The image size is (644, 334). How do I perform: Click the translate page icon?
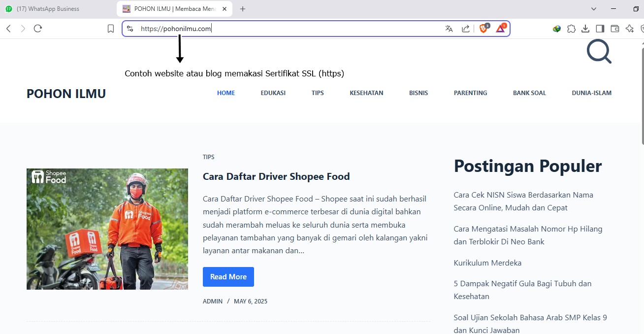(449, 29)
